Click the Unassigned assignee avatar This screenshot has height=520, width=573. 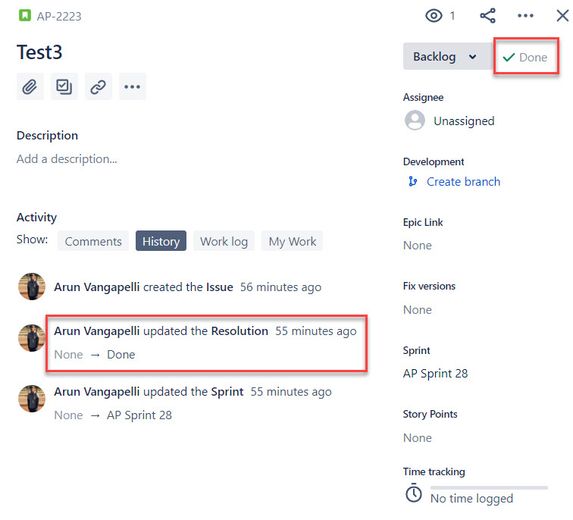tap(415, 120)
